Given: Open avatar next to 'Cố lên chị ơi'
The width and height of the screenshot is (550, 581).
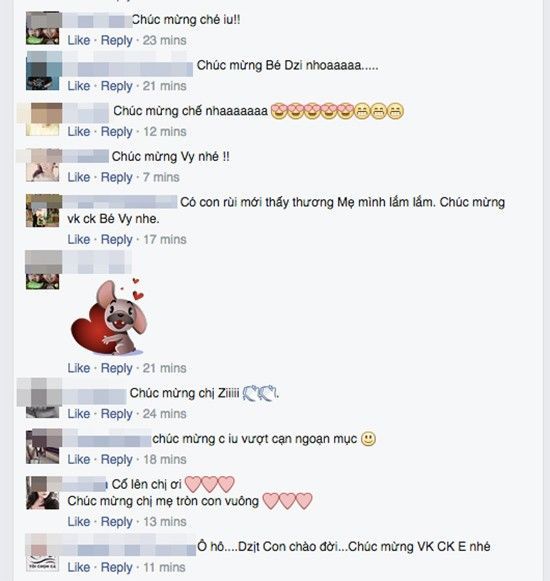Looking at the screenshot, I should [x=42, y=493].
